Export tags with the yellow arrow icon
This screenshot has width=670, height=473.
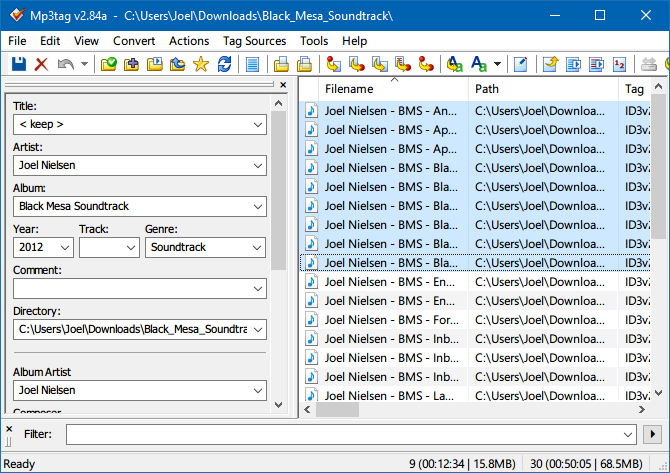point(550,64)
